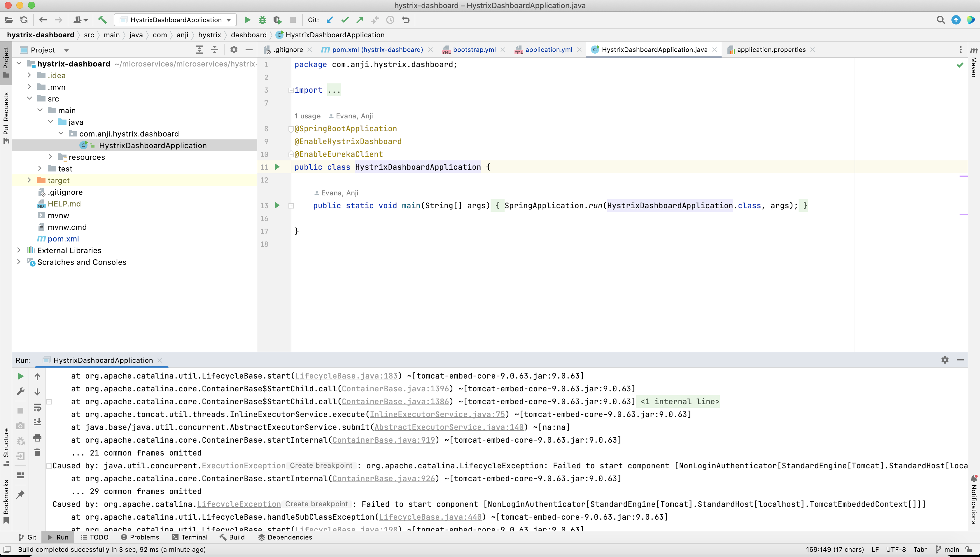
Task: Open ContainerBase.java:1396 stack trace link
Action: click(396, 389)
